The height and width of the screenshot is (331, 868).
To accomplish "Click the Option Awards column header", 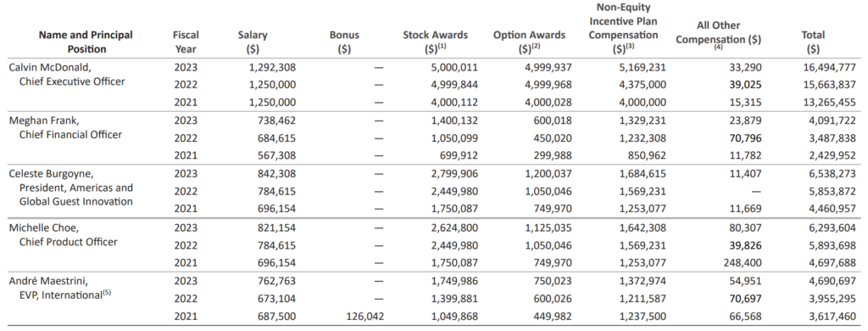I will point(529,42).
